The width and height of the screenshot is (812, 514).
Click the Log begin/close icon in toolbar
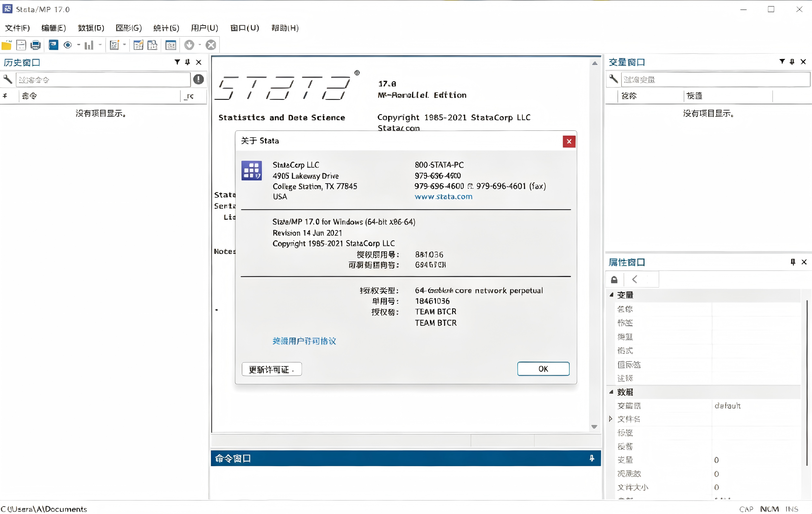coord(53,45)
